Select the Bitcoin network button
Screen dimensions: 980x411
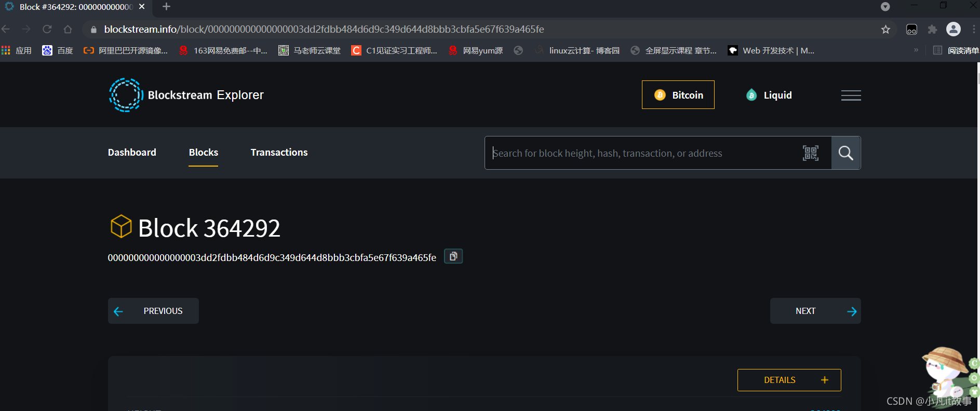pos(678,94)
